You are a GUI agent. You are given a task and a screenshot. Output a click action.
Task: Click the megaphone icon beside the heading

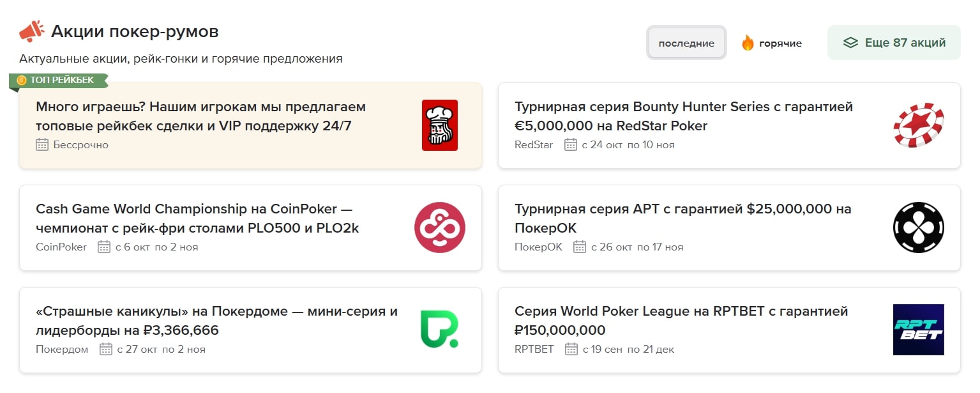(31, 31)
